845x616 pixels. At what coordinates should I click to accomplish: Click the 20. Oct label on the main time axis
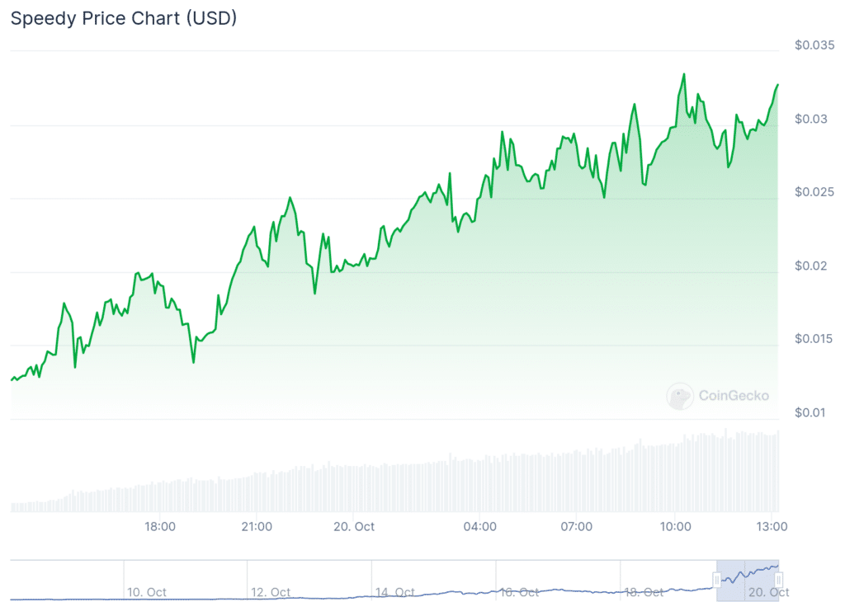[354, 526]
